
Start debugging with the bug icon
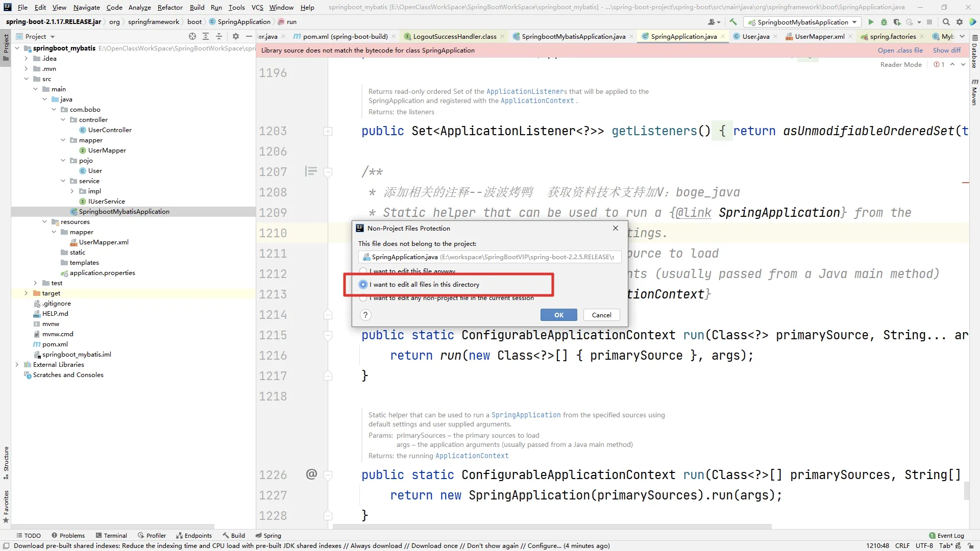click(x=884, y=22)
